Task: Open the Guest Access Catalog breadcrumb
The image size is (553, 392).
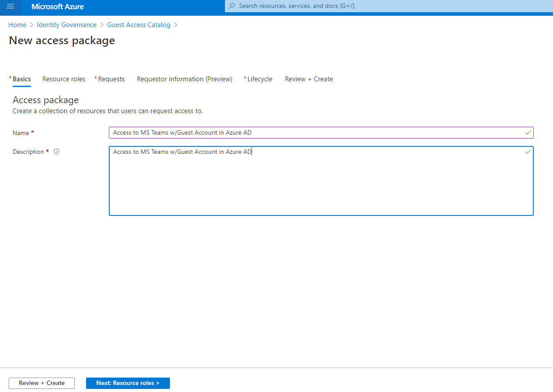Action: pyautogui.click(x=139, y=25)
